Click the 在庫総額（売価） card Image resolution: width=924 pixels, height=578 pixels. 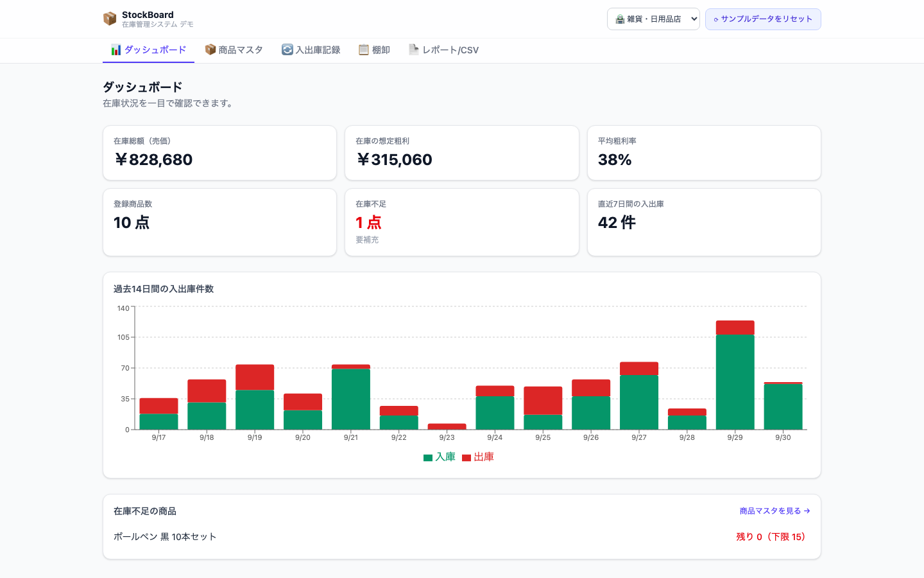pos(219,153)
